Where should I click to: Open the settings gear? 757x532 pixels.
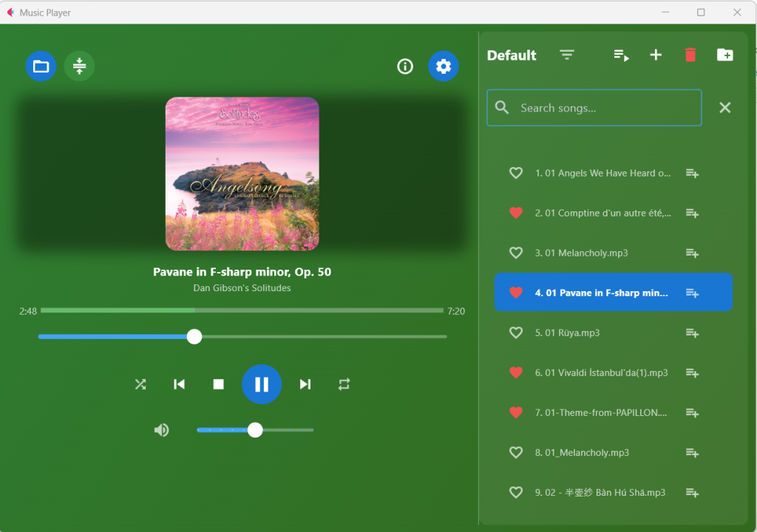pyautogui.click(x=444, y=66)
